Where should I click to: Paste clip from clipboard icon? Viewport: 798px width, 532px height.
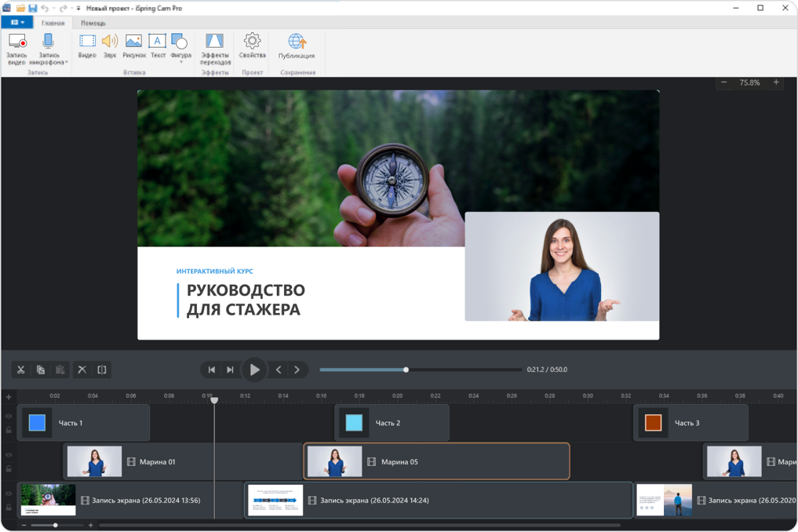point(60,370)
